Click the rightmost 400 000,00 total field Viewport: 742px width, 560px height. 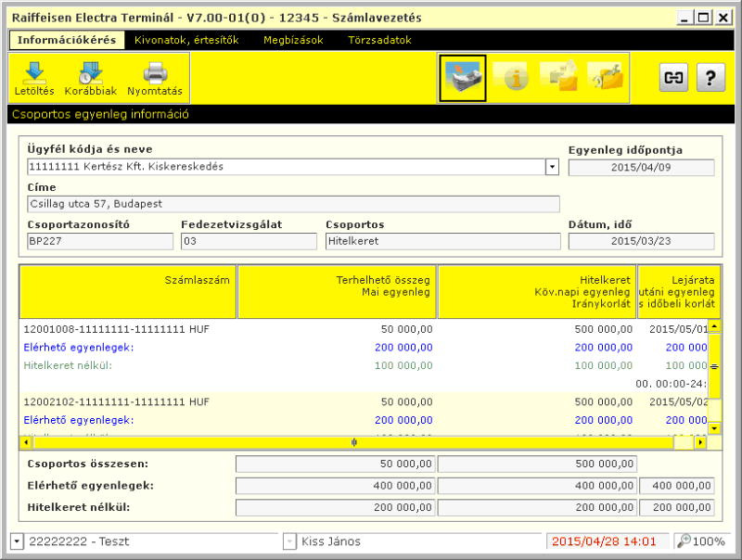point(677,486)
